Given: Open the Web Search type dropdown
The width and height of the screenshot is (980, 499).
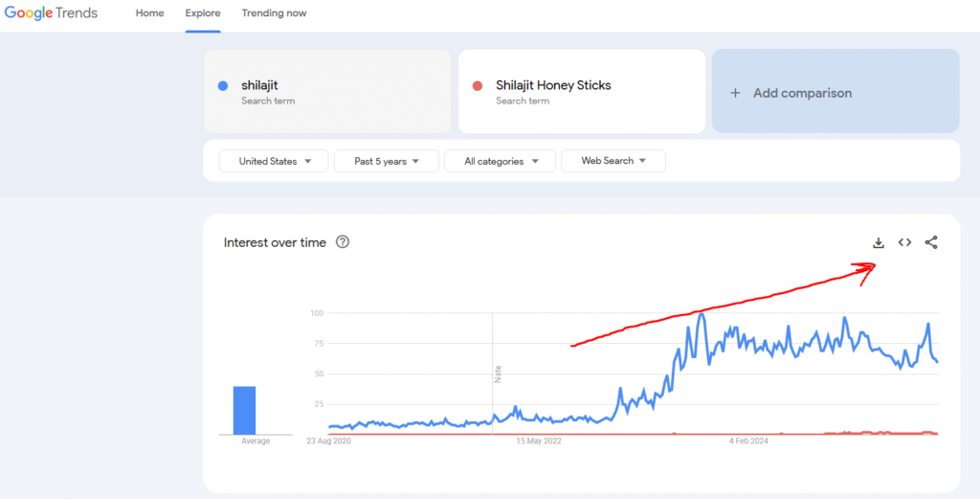Looking at the screenshot, I should click(613, 161).
